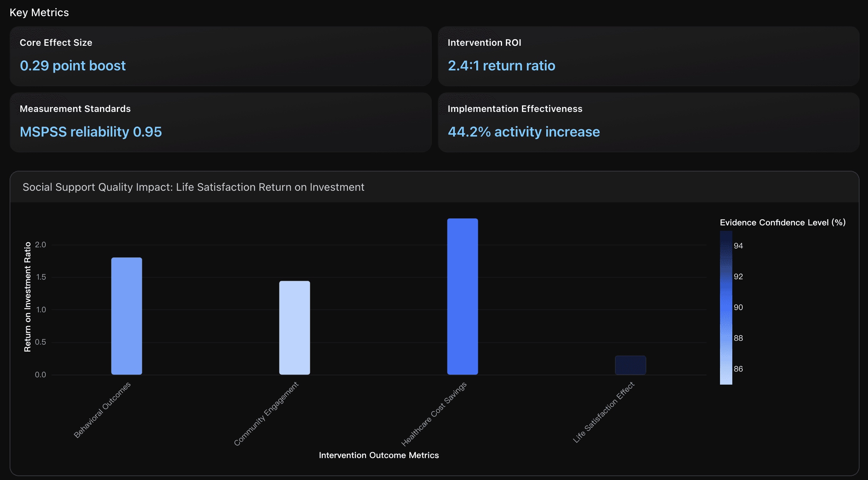Click the Behavioral Outcomes bar
The width and height of the screenshot is (868, 480).
[x=126, y=315]
